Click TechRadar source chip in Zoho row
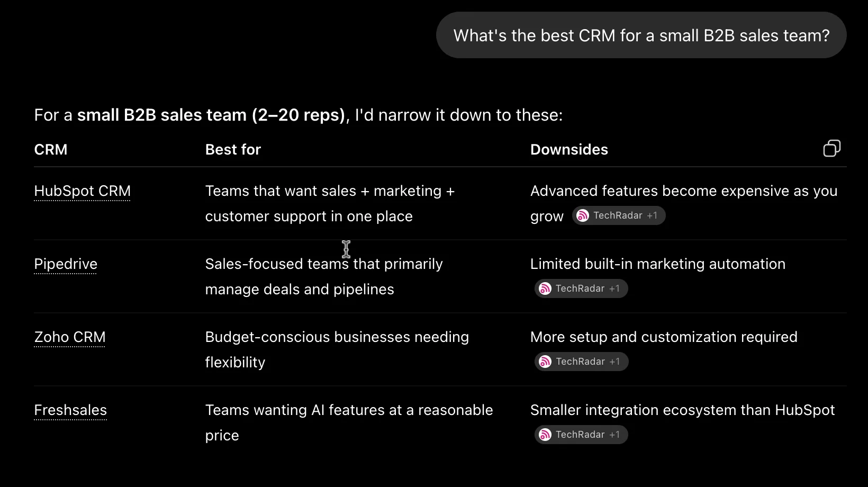 pyautogui.click(x=581, y=362)
